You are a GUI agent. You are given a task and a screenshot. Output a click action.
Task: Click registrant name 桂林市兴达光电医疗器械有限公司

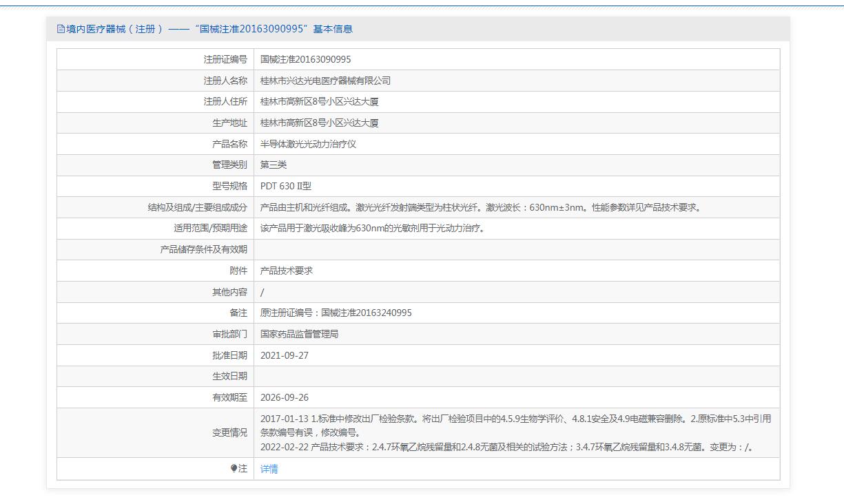click(325, 81)
